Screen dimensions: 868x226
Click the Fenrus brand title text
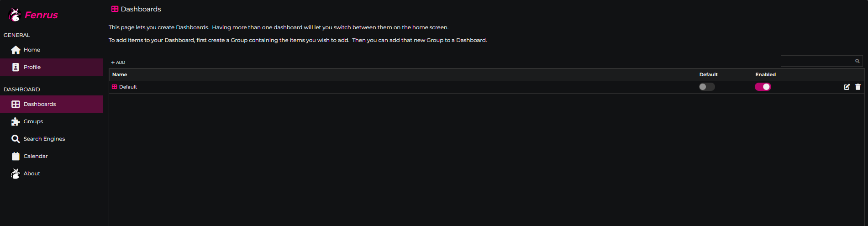41,15
